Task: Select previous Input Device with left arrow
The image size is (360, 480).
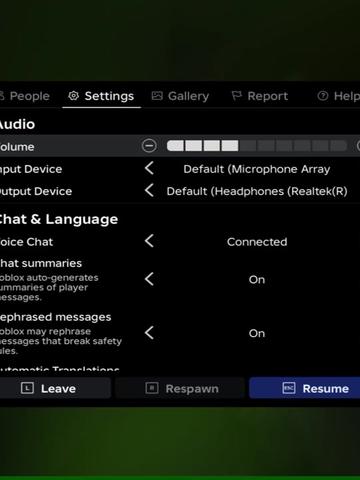Action: [149, 168]
